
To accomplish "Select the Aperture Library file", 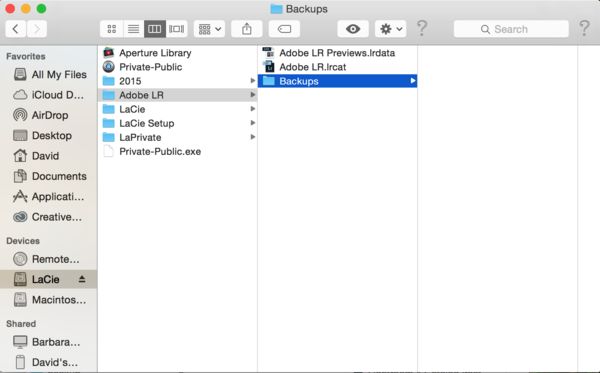I will pos(178,53).
